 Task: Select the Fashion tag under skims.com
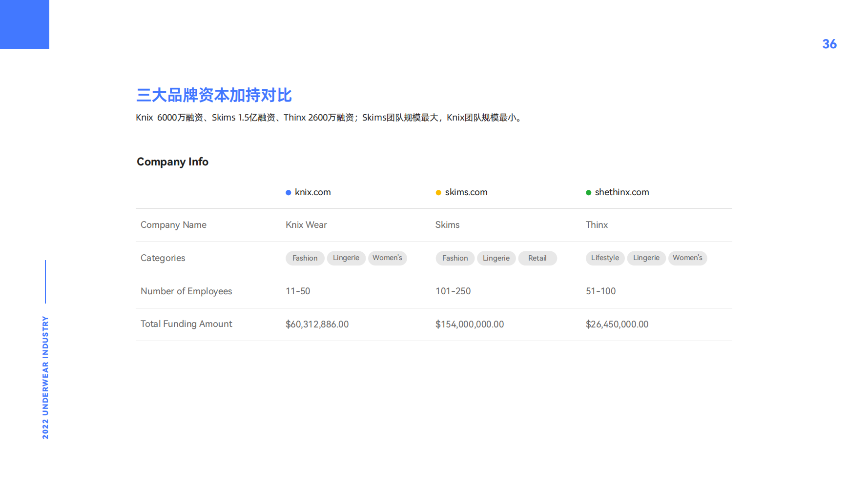pos(455,258)
